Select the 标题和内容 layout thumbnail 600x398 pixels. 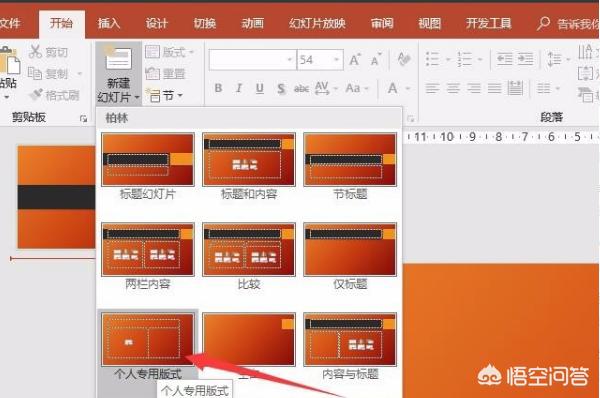tap(249, 160)
